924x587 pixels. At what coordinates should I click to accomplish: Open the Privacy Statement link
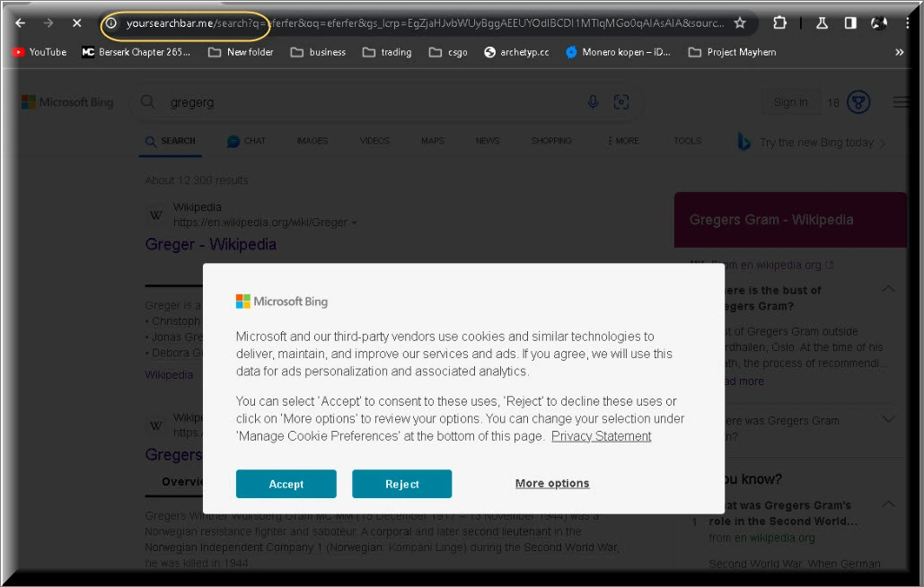(x=601, y=436)
